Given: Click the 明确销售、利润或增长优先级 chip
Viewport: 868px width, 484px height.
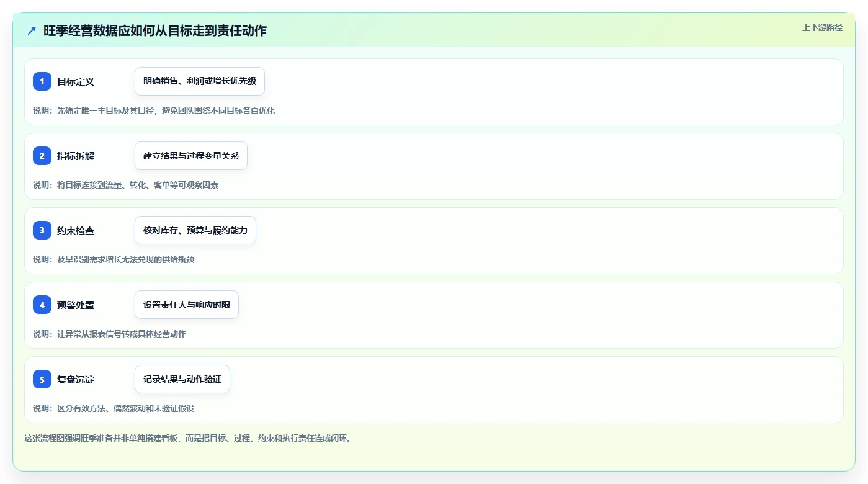Looking at the screenshot, I should 200,81.
